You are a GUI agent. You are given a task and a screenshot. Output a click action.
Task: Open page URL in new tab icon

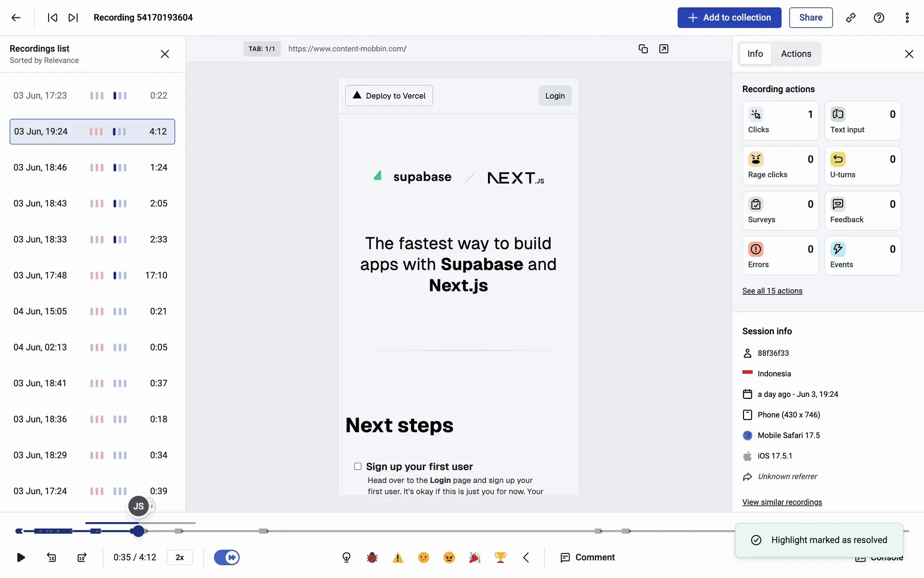pyautogui.click(x=664, y=49)
